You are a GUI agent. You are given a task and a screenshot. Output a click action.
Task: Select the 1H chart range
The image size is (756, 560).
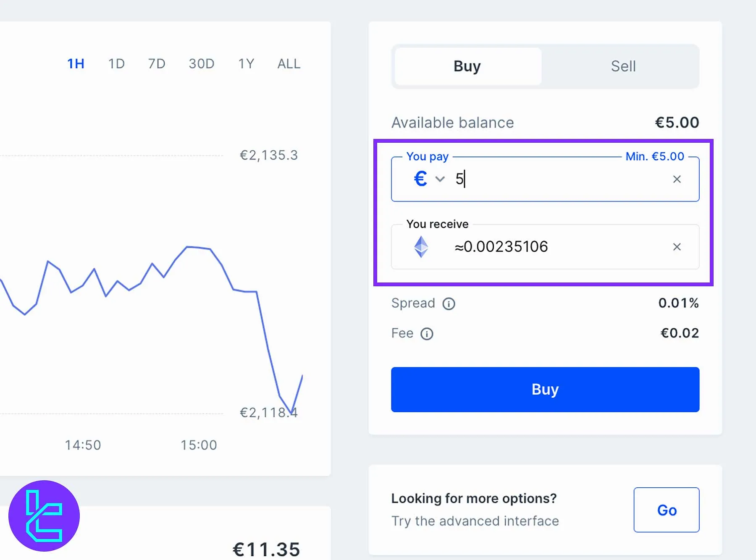(x=76, y=64)
